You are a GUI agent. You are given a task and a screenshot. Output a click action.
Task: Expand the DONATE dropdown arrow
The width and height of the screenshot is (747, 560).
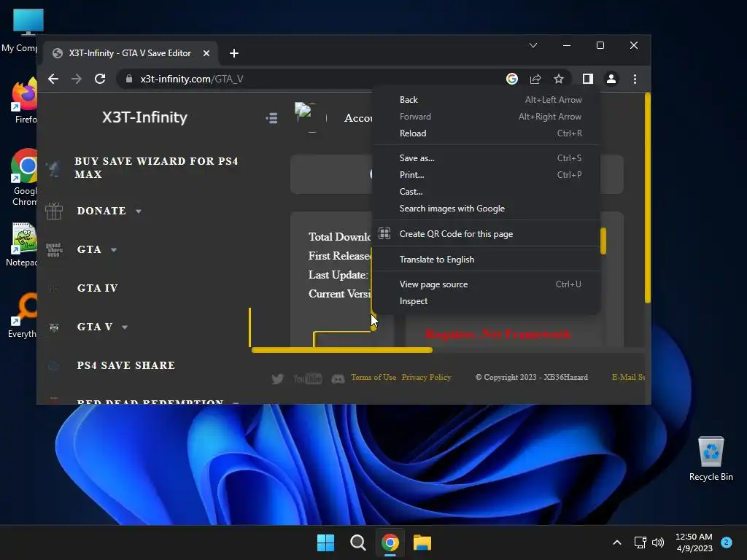tap(138, 211)
